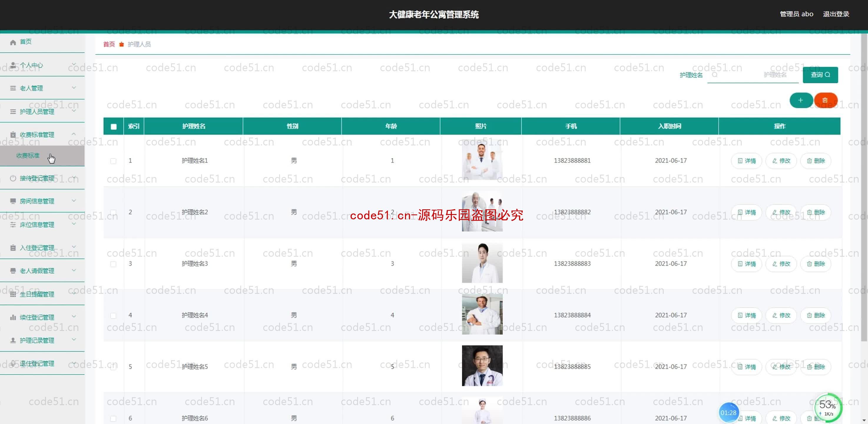The height and width of the screenshot is (424, 868).
Task: Open 详情 for 护理姓名4
Action: [746, 315]
